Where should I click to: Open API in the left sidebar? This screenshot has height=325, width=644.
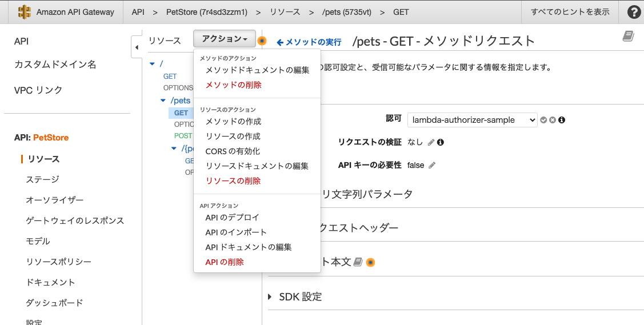pyautogui.click(x=21, y=41)
